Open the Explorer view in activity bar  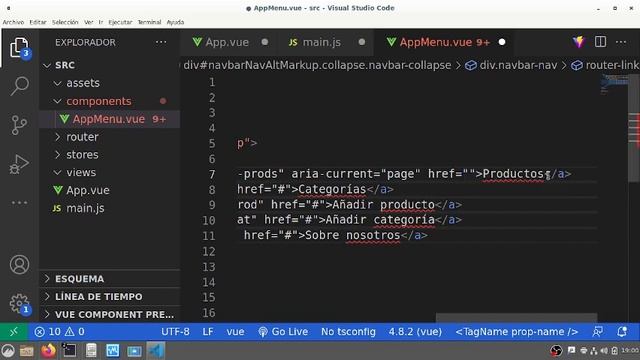19,48
